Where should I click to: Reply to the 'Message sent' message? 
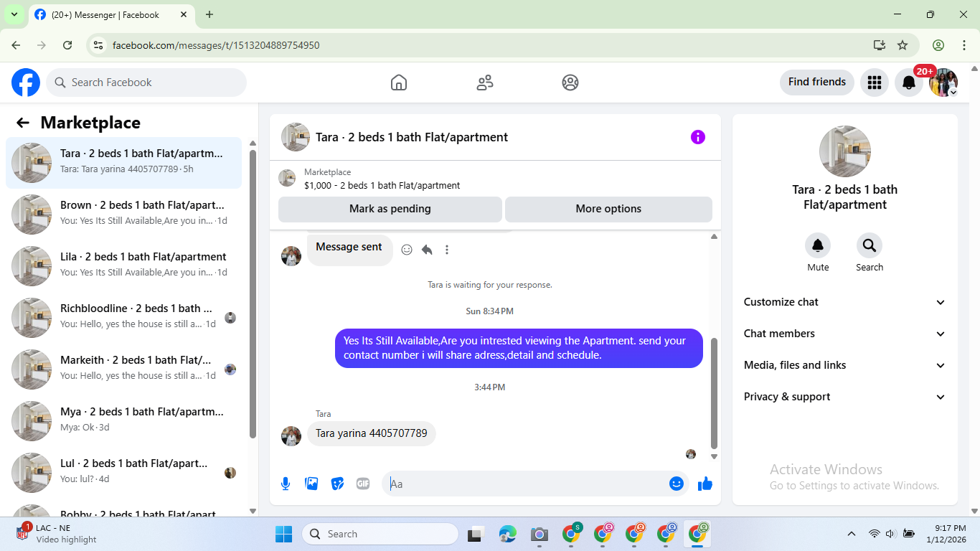point(427,250)
